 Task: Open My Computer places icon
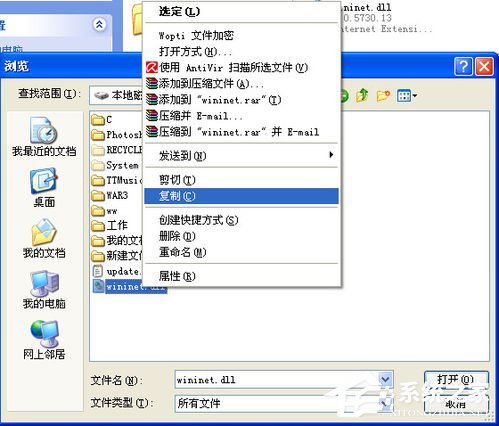pyautogui.click(x=44, y=289)
